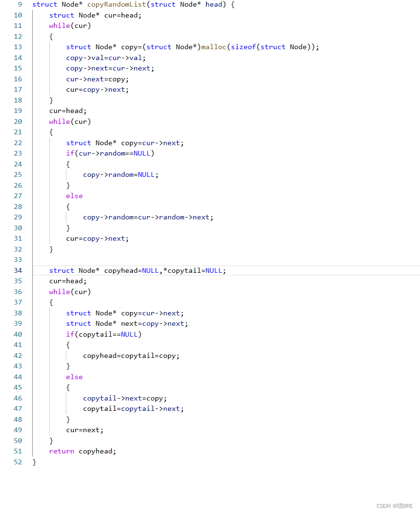Click the 'else' keyword on line 44
The height and width of the screenshot is (513, 420).
coord(74,377)
